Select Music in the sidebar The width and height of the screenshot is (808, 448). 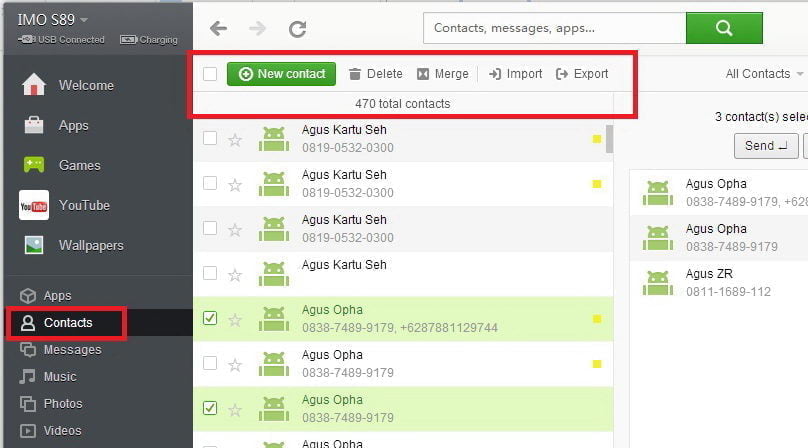pyautogui.click(x=60, y=376)
